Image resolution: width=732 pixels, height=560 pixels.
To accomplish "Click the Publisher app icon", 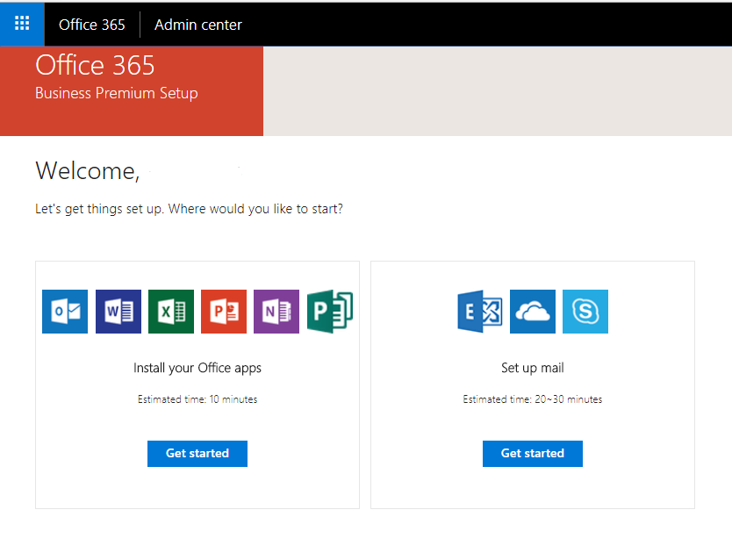I will (x=330, y=312).
